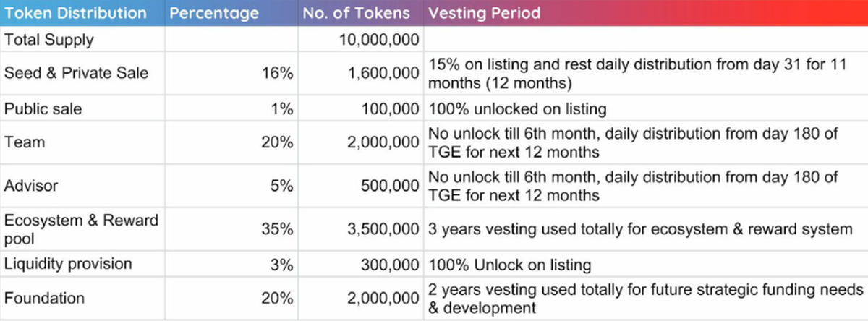Click the No. of Tokens header
This screenshot has width=868, height=321.
[357, 13]
